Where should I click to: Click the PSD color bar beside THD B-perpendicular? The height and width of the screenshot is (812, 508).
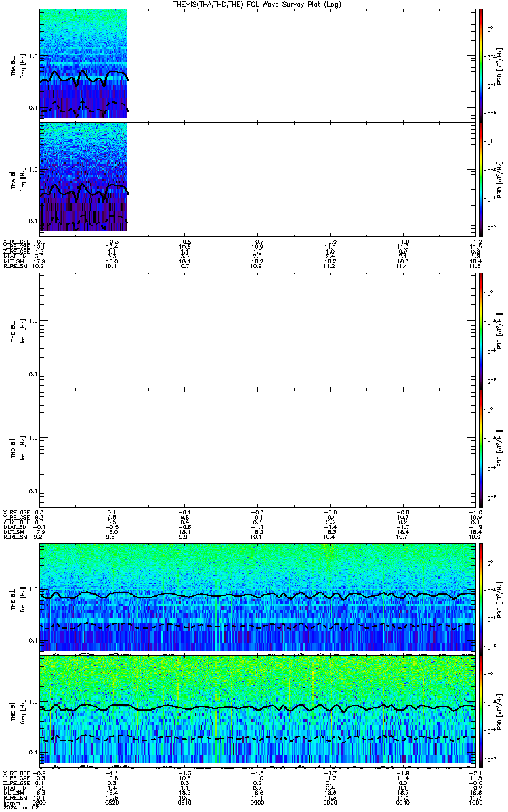481,330
